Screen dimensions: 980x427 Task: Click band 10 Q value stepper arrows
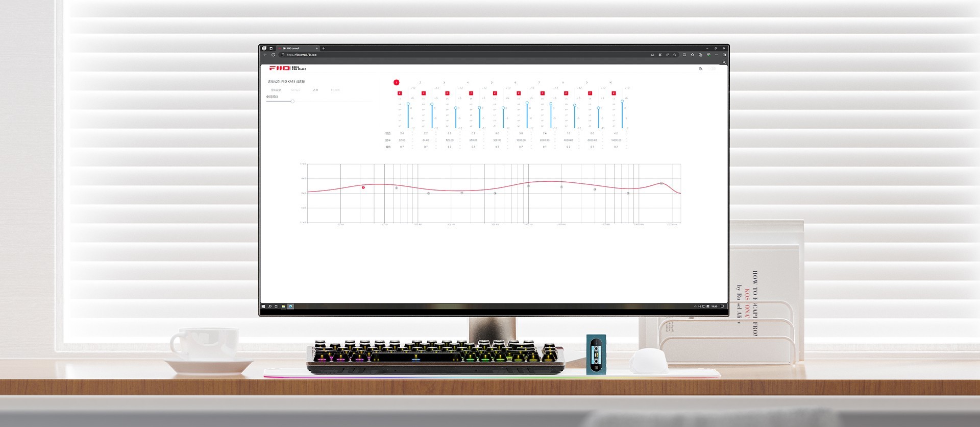pyautogui.click(x=626, y=147)
